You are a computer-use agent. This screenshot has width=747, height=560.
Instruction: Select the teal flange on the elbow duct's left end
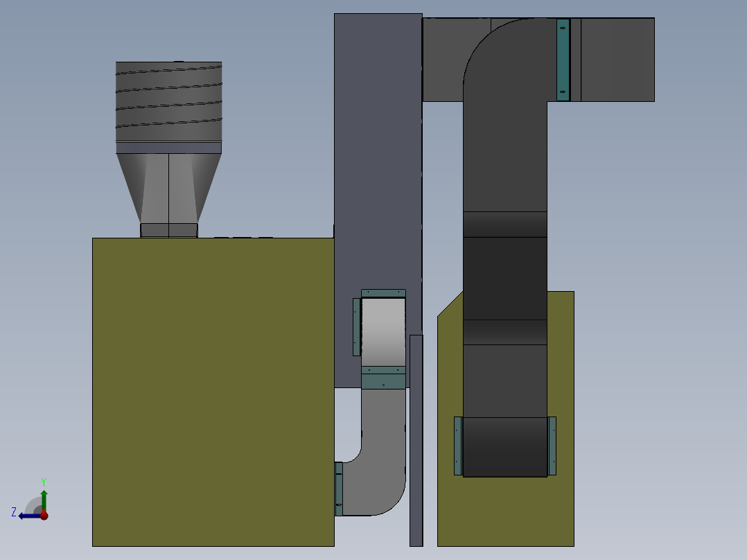click(x=338, y=489)
